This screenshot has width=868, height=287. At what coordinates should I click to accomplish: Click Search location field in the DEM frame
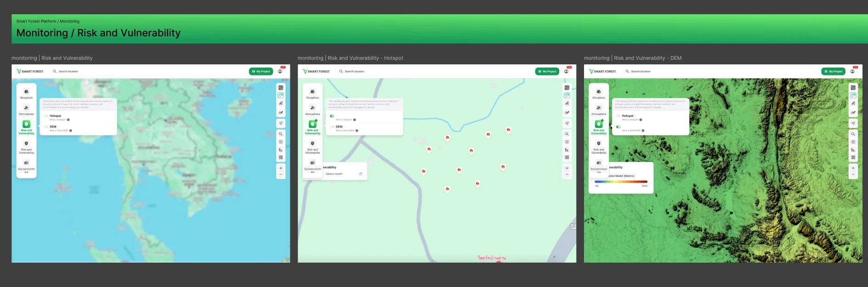[720, 71]
